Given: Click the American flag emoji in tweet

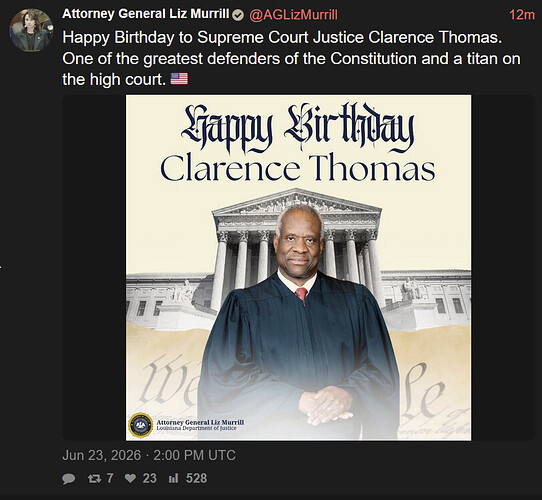Looking at the screenshot, I should 179,79.
